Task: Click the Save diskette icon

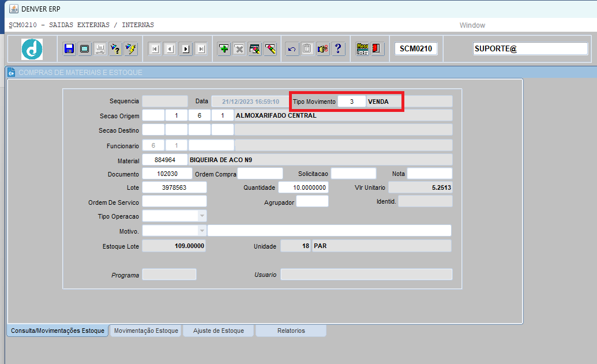Action: tap(69, 48)
